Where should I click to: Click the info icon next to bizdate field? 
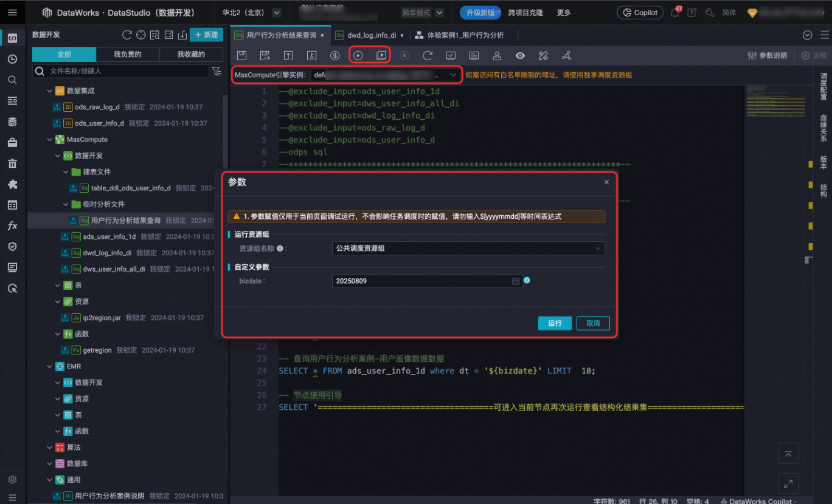click(x=527, y=280)
